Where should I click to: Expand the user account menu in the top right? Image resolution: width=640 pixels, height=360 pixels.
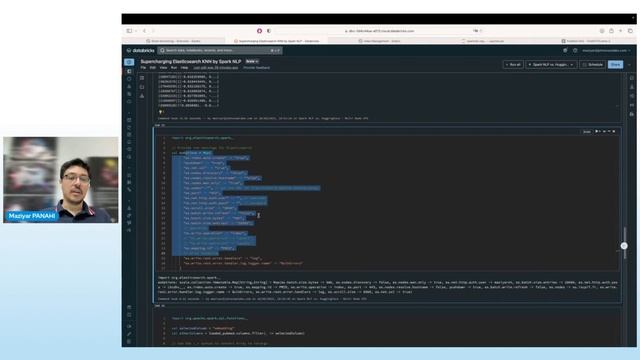(x=607, y=51)
